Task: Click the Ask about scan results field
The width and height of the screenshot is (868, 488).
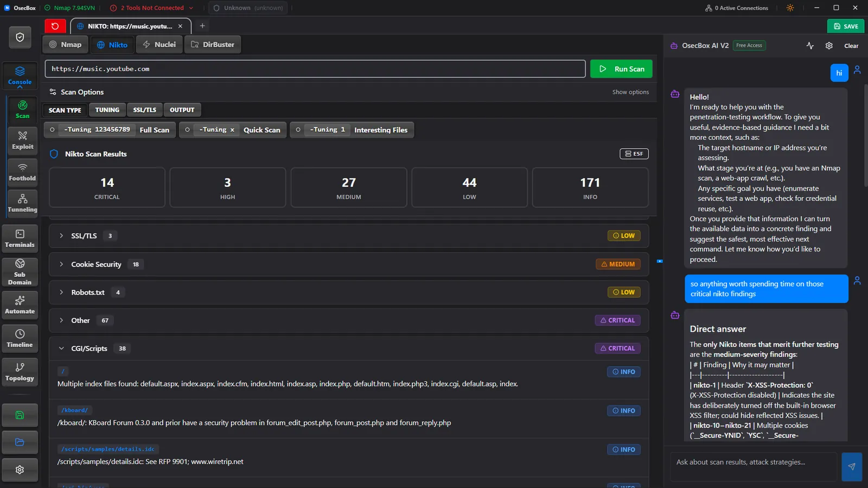Action: click(x=754, y=466)
